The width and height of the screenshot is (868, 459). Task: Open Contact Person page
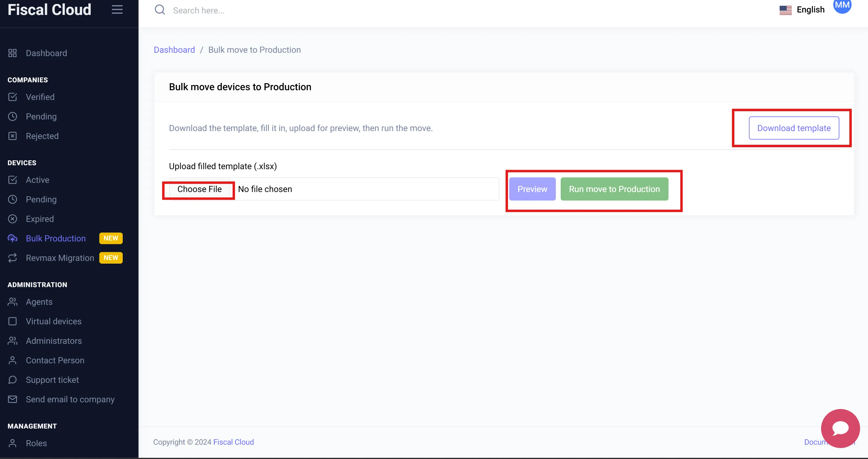(x=55, y=361)
